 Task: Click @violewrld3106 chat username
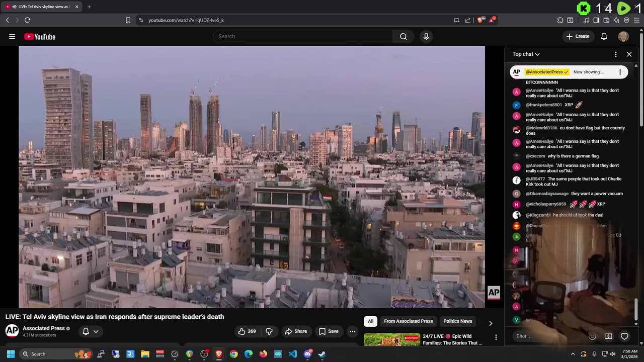pos(541,128)
